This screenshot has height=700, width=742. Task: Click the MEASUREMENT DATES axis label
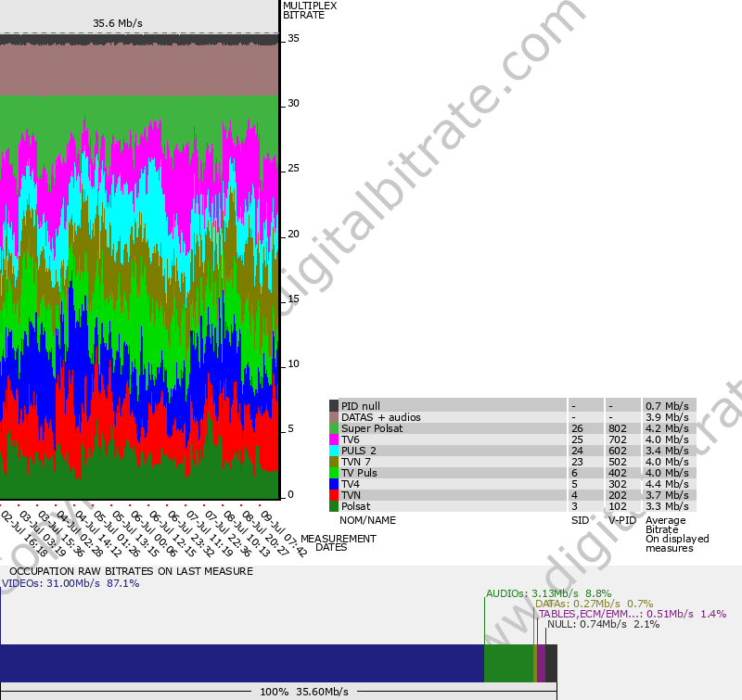tap(339, 543)
